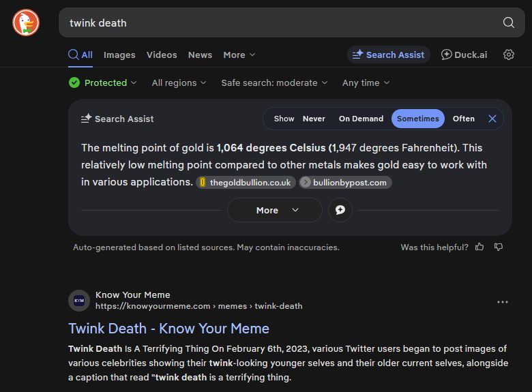Image resolution: width=532 pixels, height=392 pixels.
Task: Click the Know Your Meme favicon
Action: (79, 301)
